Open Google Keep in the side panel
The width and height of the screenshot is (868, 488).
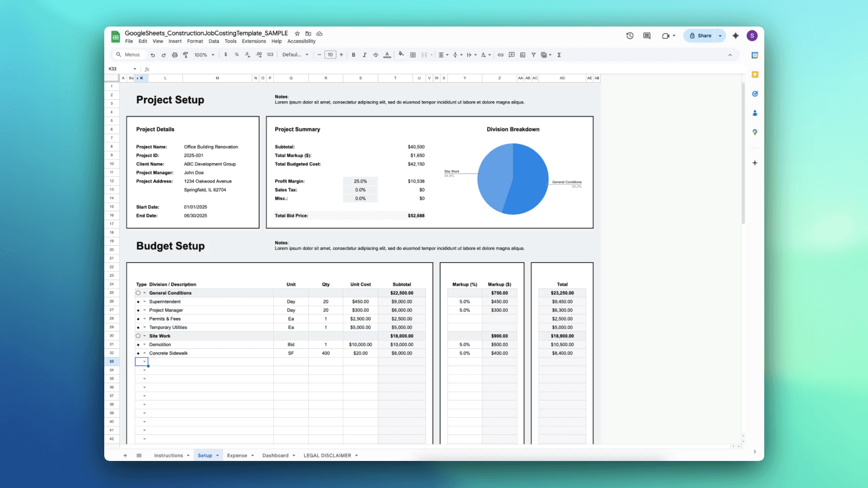pos(755,75)
